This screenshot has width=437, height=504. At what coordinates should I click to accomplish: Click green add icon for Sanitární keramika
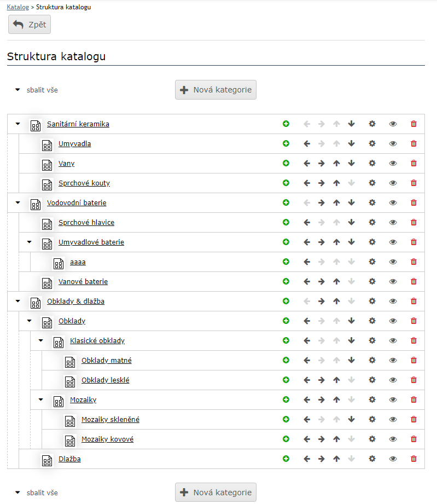285,124
